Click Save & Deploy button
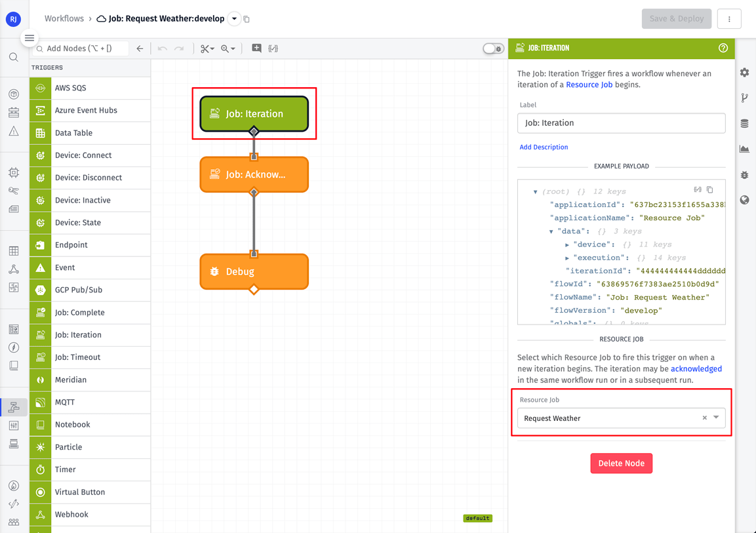756x533 pixels. [x=677, y=19]
